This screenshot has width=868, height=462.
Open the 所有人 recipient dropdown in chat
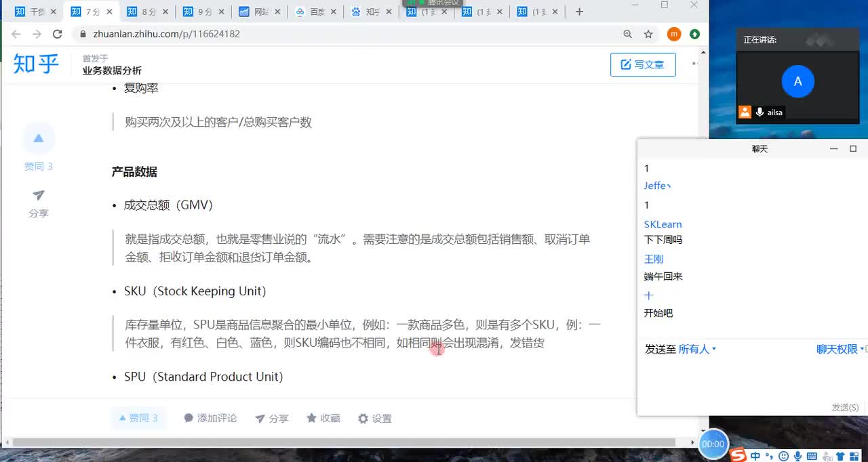(x=697, y=349)
